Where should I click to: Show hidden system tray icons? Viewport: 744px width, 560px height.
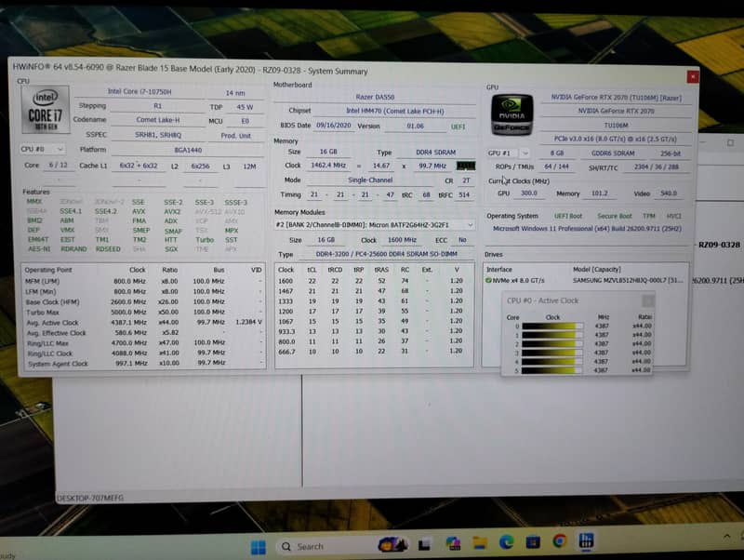click(x=726, y=536)
